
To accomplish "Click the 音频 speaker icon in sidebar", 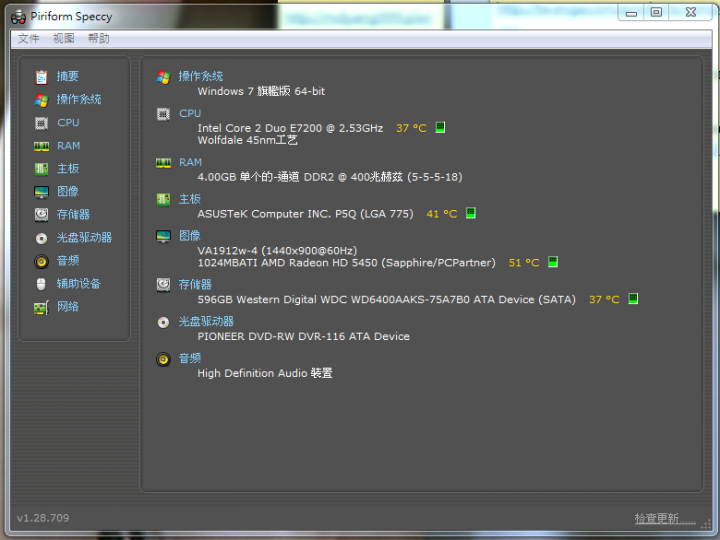I will coord(41,261).
